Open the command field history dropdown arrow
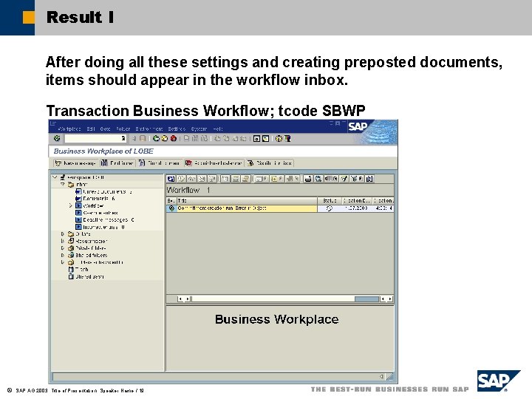This screenshot has width=532, height=399. coord(123,138)
